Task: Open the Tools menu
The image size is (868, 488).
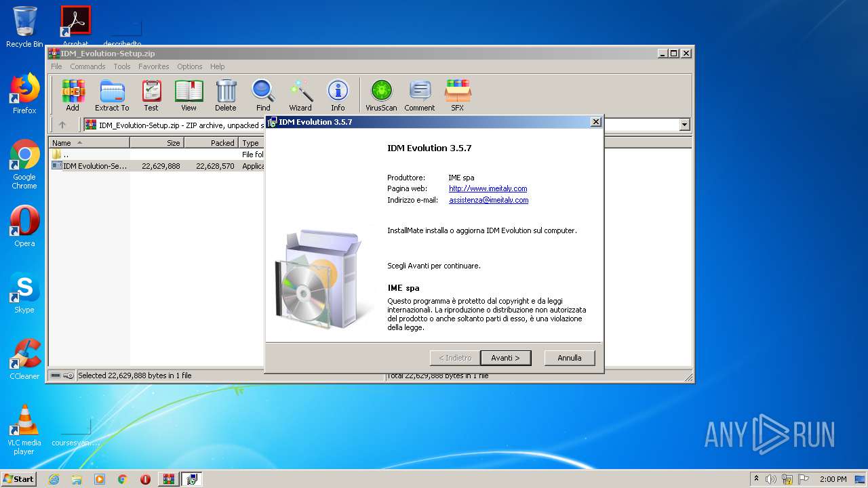Action: point(122,66)
